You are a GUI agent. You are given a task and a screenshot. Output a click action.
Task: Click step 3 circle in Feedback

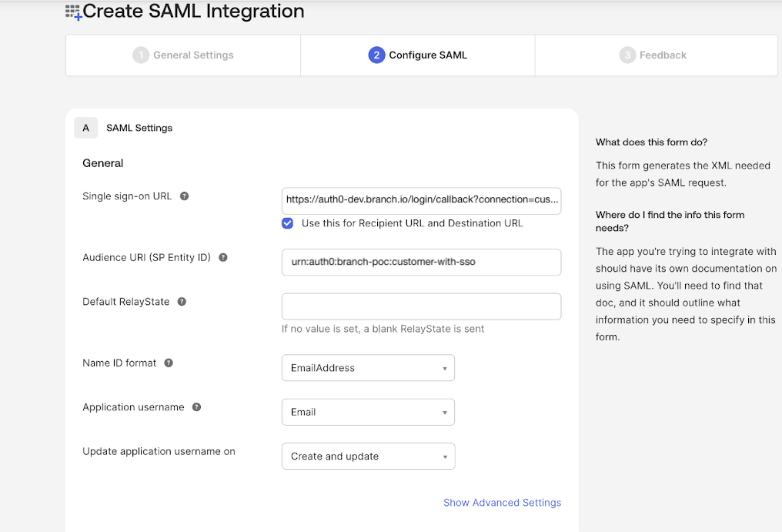coord(627,55)
